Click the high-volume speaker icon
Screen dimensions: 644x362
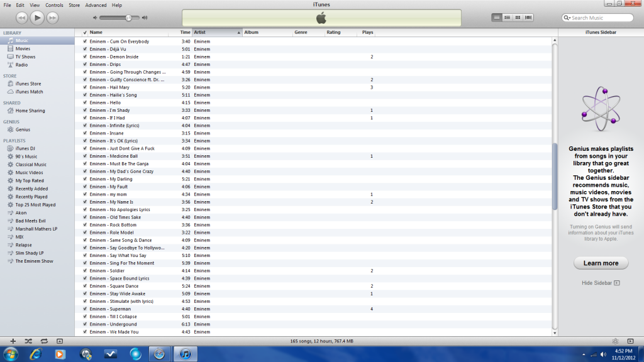pos(145,18)
